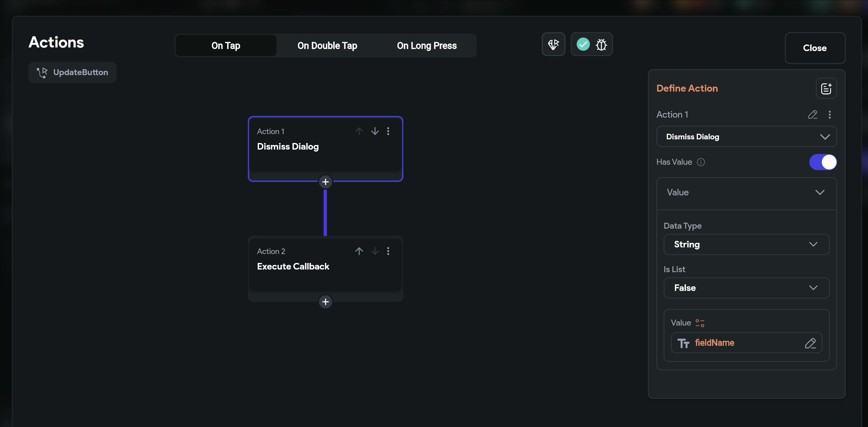Click the AI click-wand icon in toolbar
The width and height of the screenshot is (868, 427).
553,44
